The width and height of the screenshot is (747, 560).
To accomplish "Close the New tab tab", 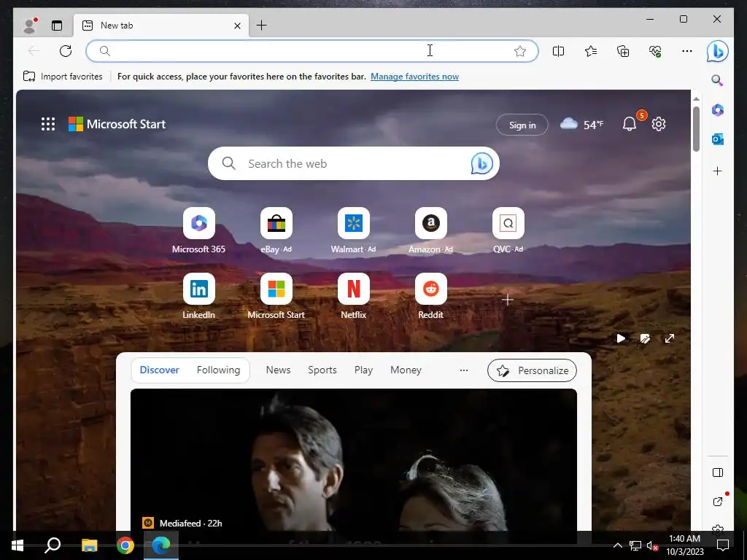I will pos(237,26).
